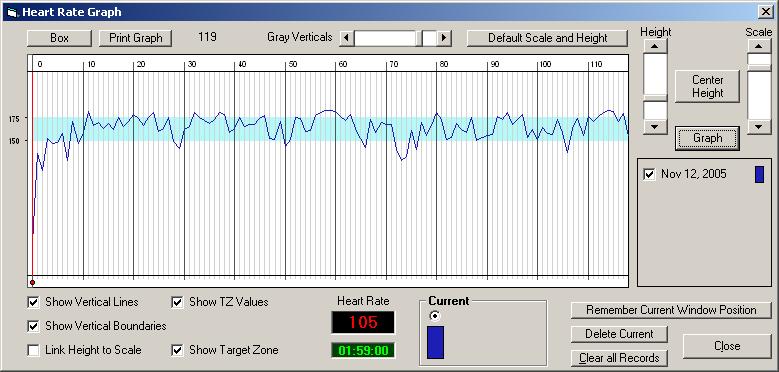Image resolution: width=779 pixels, height=372 pixels.
Task: Select the Current radio button
Action: tap(435, 316)
